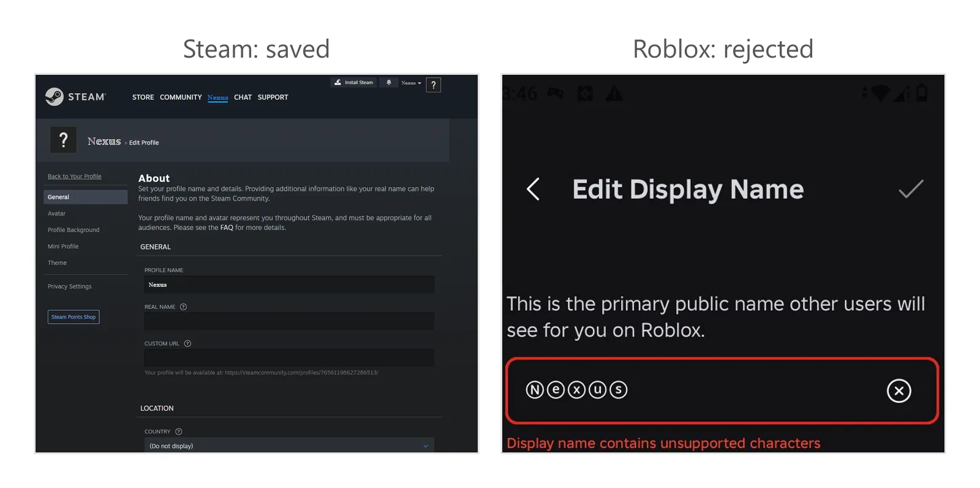
Task: Click the Profile Name input field
Action: 289,284
